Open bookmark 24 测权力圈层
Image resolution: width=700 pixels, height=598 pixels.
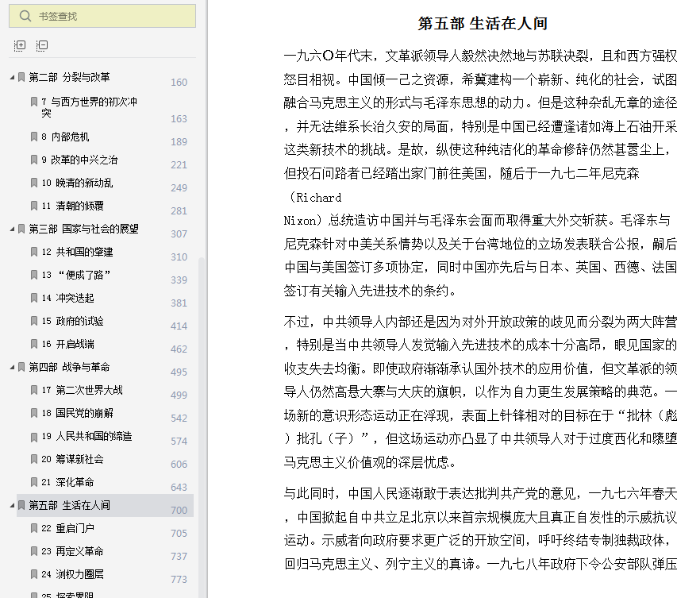[x=72, y=574]
